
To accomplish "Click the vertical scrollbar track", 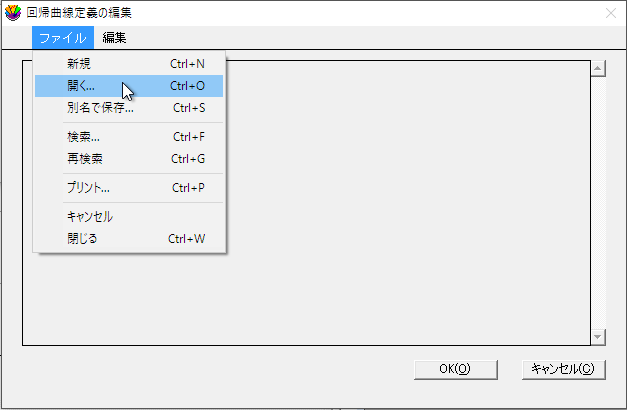I will click(x=598, y=203).
